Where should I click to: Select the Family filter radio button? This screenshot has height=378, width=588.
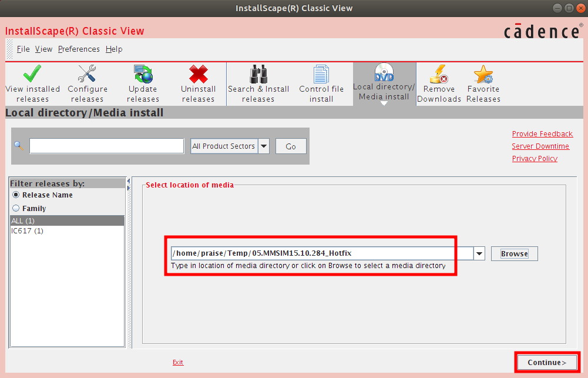point(16,208)
